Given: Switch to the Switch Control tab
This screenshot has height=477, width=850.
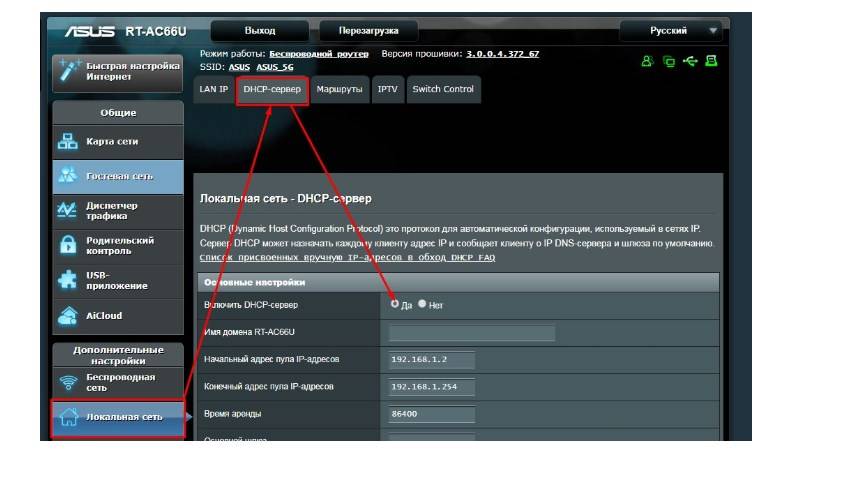Looking at the screenshot, I should tap(443, 89).
